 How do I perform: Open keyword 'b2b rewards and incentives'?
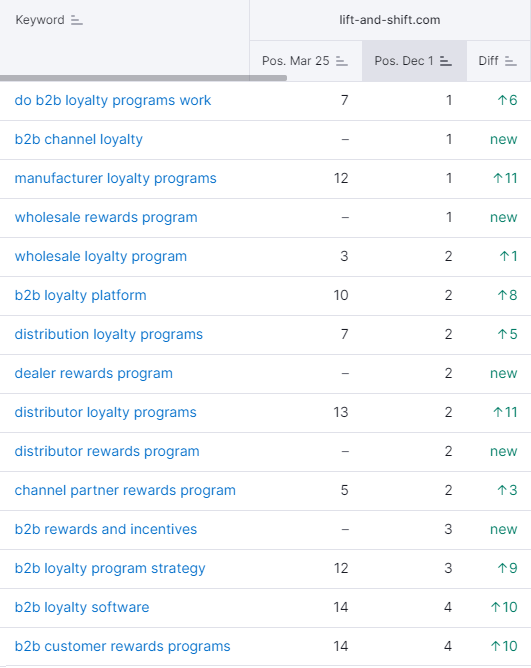click(x=106, y=529)
